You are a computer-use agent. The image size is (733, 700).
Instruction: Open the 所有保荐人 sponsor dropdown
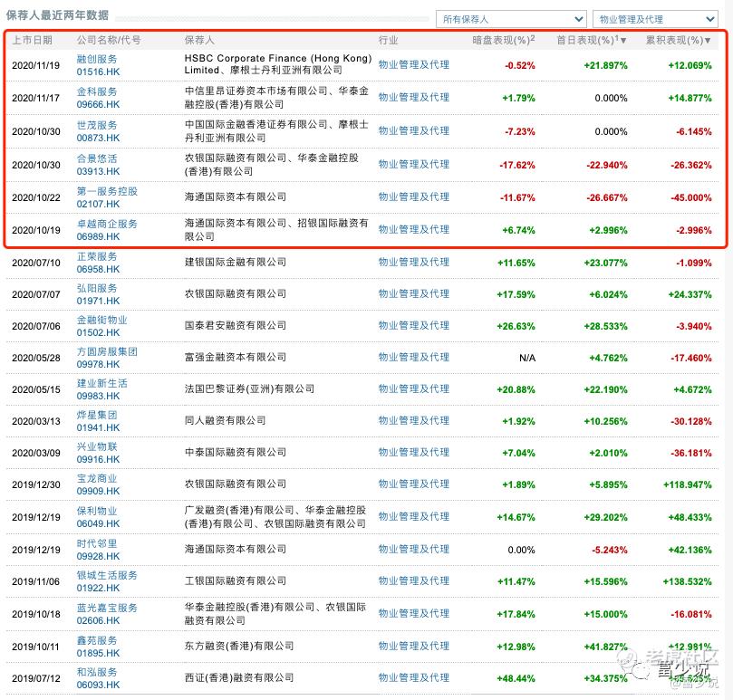pos(511,19)
